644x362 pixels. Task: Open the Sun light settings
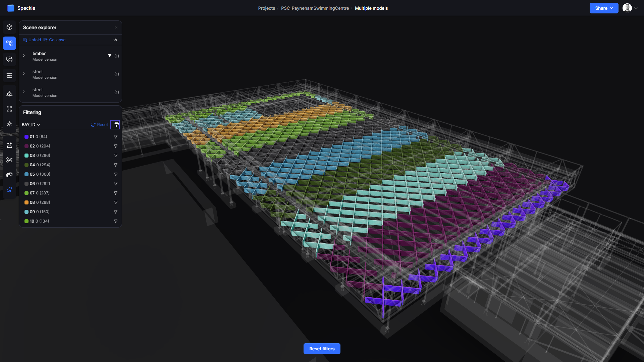click(x=9, y=124)
